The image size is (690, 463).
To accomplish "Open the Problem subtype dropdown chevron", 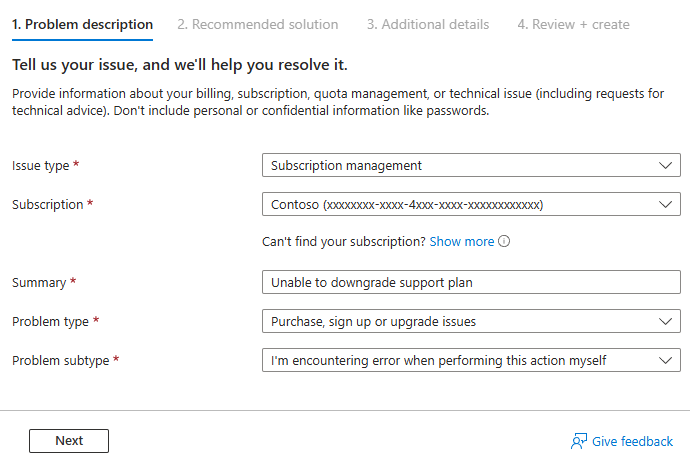I will point(667,360).
